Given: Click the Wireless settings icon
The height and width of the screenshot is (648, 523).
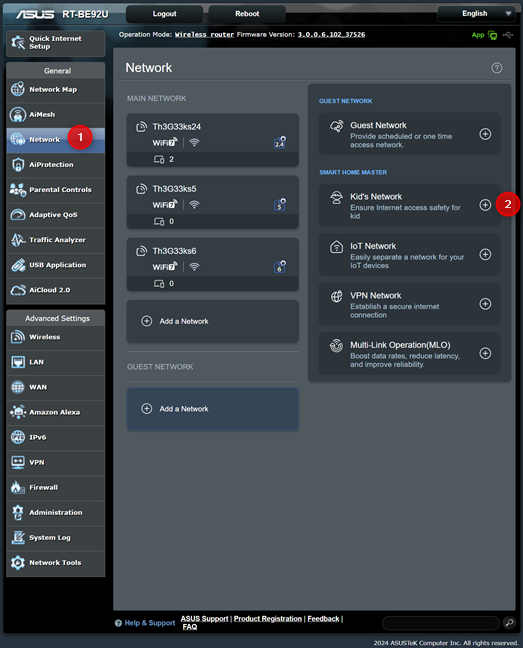Looking at the screenshot, I should coord(18,337).
